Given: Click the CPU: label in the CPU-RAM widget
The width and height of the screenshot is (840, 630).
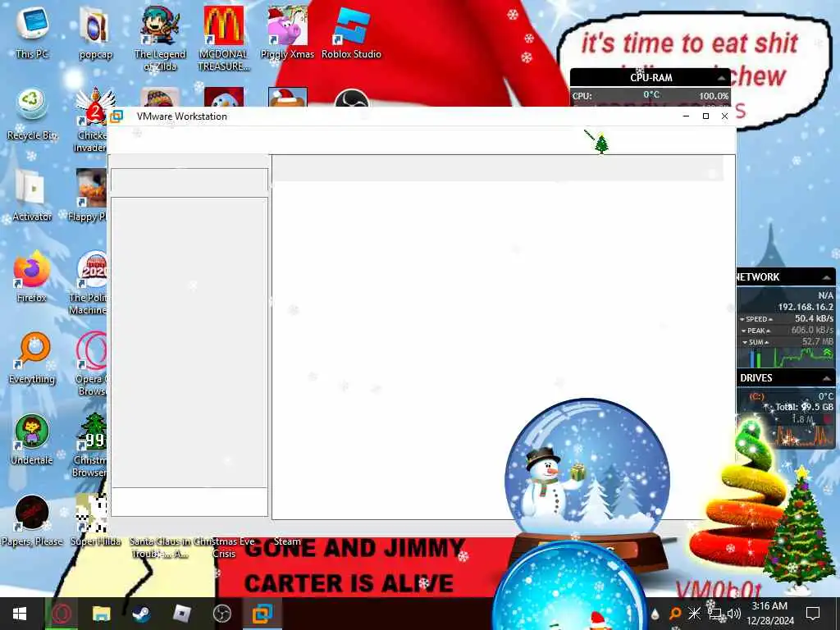Looking at the screenshot, I should click(x=582, y=97).
